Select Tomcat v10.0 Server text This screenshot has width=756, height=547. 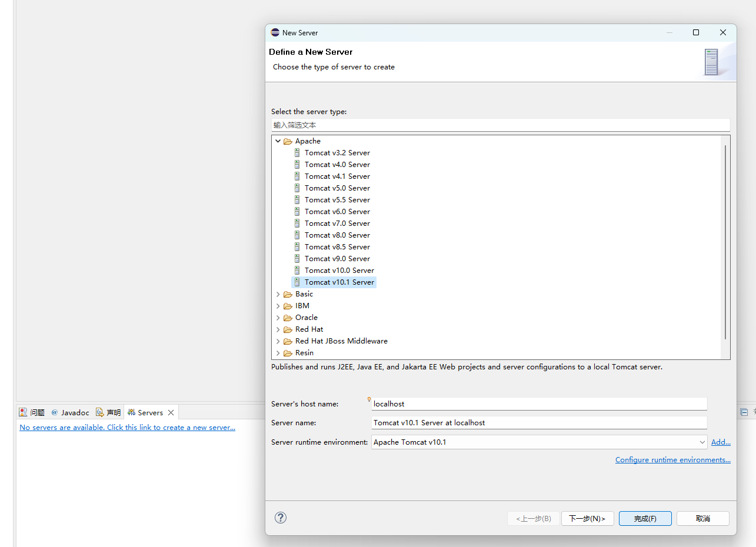click(339, 270)
